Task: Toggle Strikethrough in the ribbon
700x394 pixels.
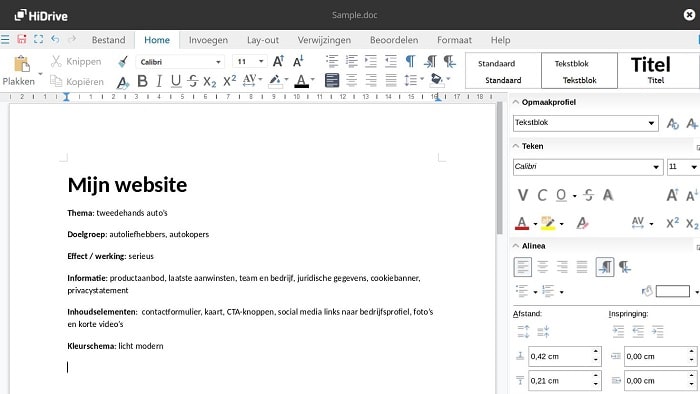Action: click(x=193, y=81)
